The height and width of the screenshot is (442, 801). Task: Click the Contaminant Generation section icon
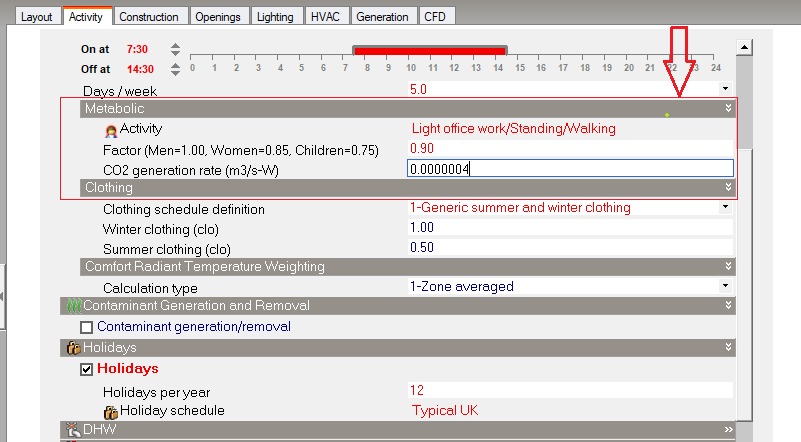[74, 306]
